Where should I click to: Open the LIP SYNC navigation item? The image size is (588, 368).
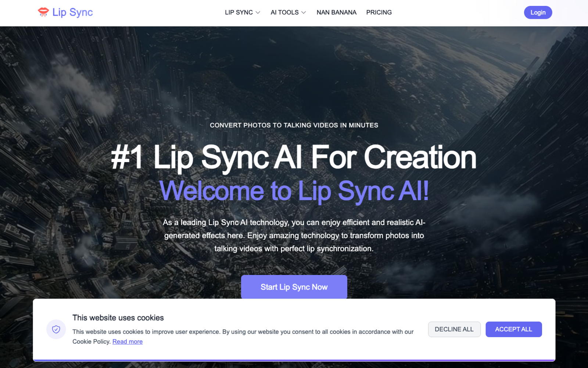click(x=243, y=13)
